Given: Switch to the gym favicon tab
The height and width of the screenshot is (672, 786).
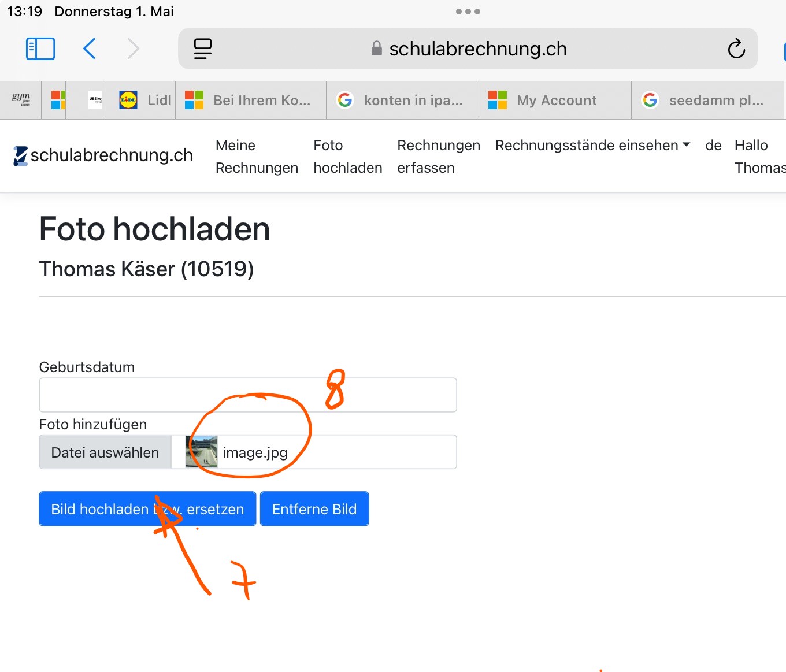Looking at the screenshot, I should pos(21,100).
